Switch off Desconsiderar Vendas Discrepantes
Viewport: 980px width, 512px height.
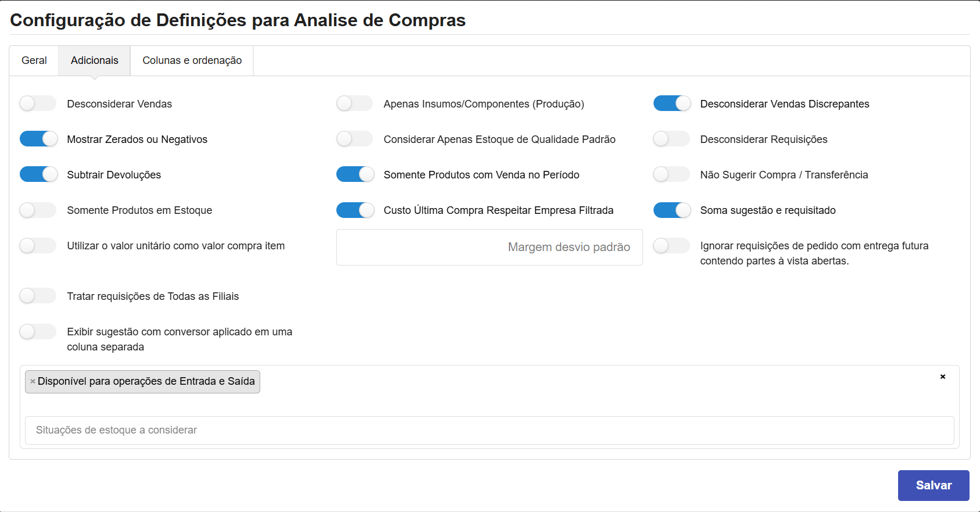(672, 104)
